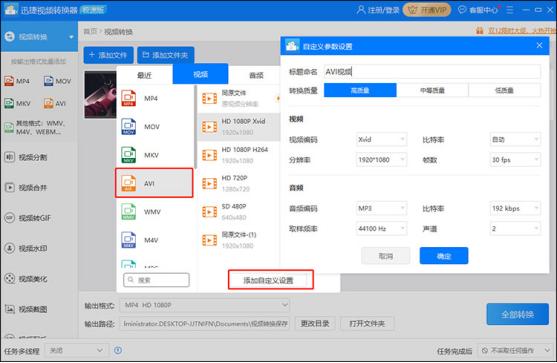
Task: Click the video thumbnail preview
Action: pyautogui.click(x=100, y=94)
